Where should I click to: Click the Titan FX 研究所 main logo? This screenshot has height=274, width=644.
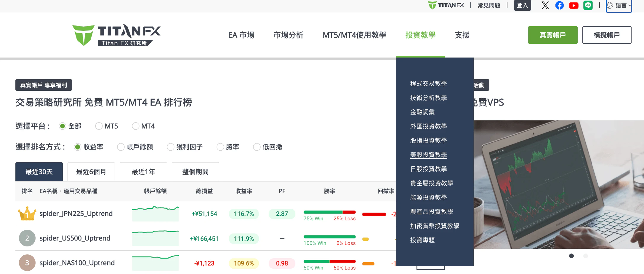[116, 35]
